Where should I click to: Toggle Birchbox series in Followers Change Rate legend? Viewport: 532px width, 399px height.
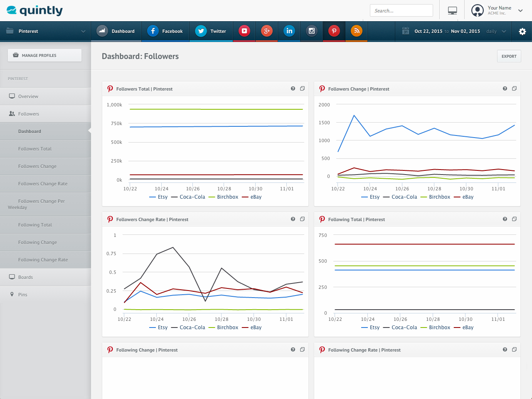pos(223,328)
